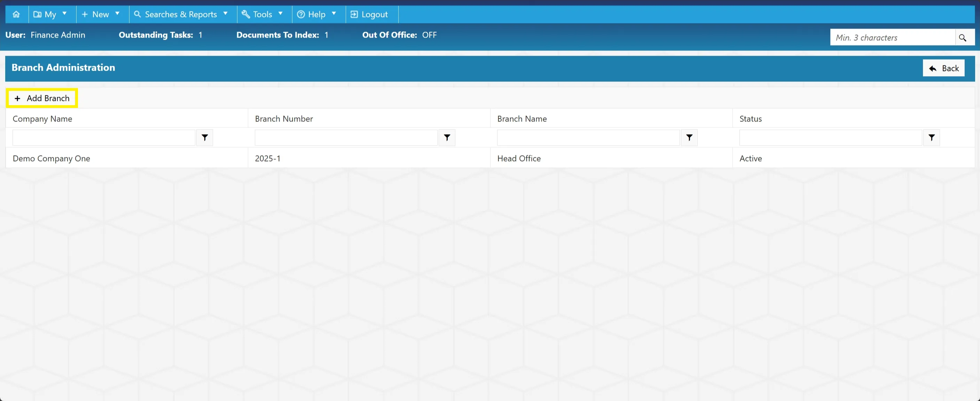Open the New menu
The image size is (980, 401).
pos(103,15)
